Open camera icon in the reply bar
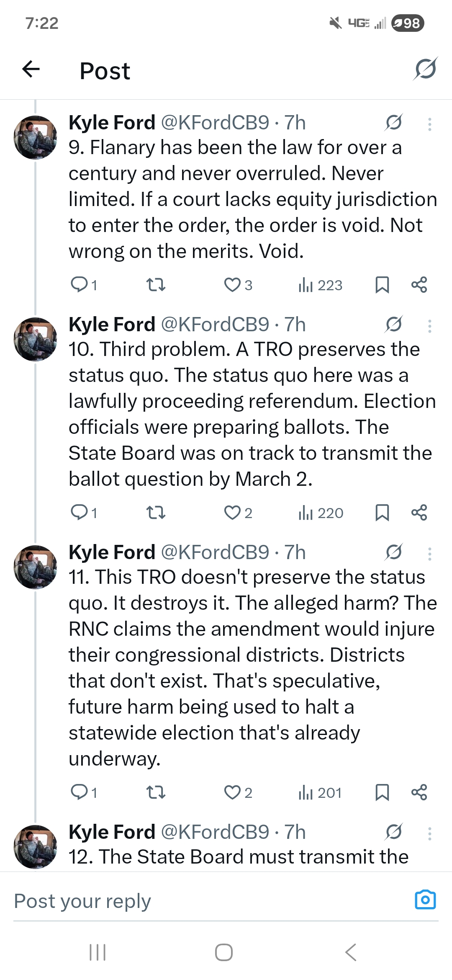The image size is (452, 980). click(425, 900)
